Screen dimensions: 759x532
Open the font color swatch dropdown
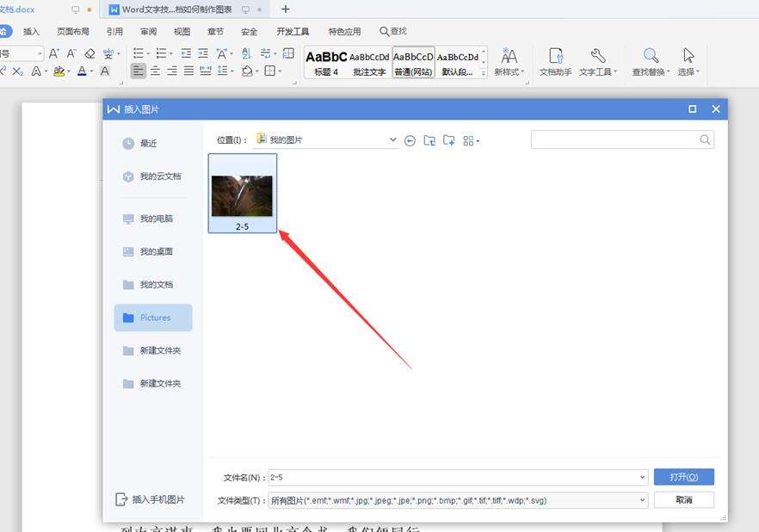click(x=89, y=70)
